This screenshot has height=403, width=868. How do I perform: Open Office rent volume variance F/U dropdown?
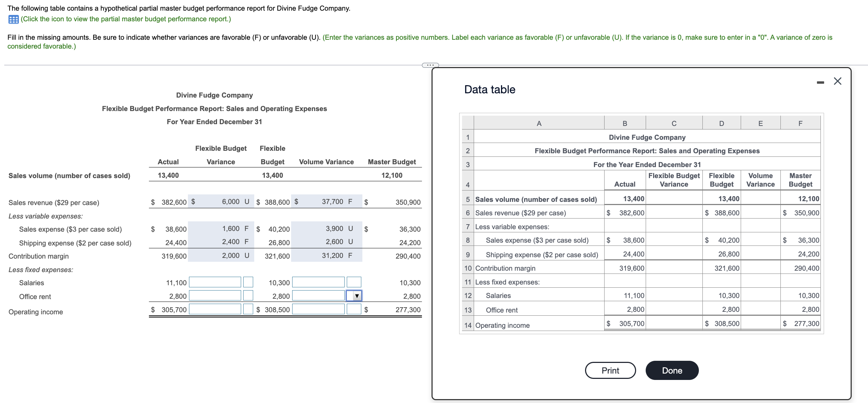[x=354, y=296]
